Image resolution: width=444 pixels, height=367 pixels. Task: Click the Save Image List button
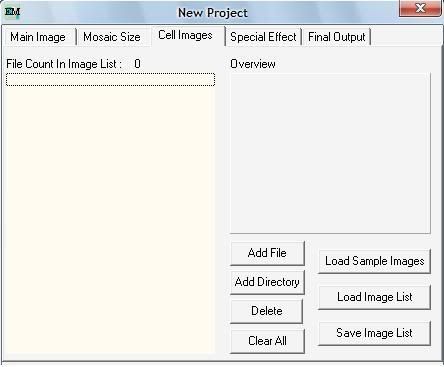coord(375,333)
